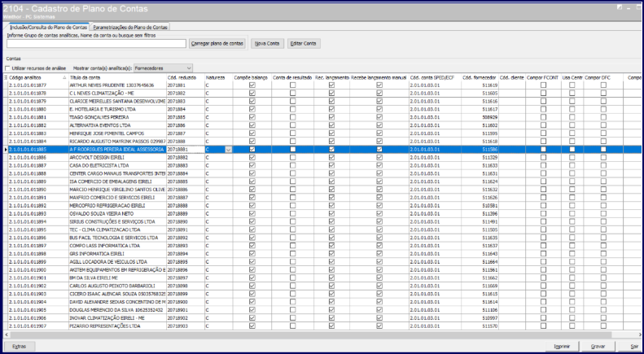Click the sort arrow on Código analítico header

(x=64, y=77)
